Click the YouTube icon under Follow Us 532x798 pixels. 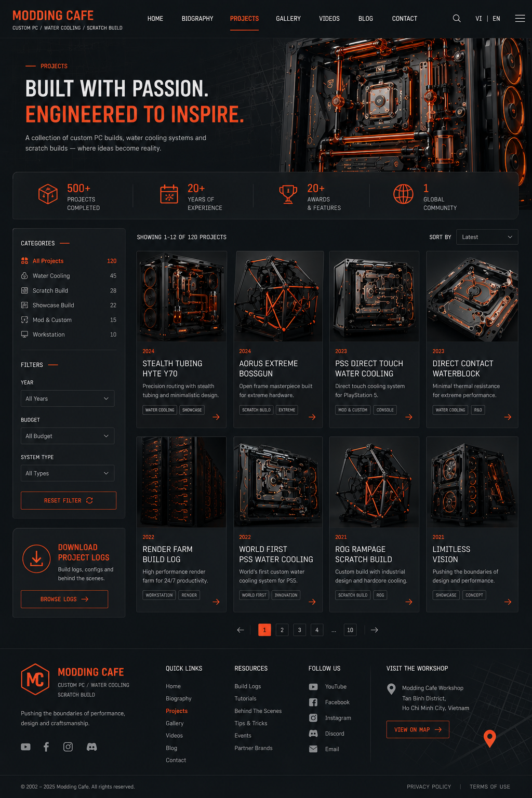pyautogui.click(x=313, y=687)
